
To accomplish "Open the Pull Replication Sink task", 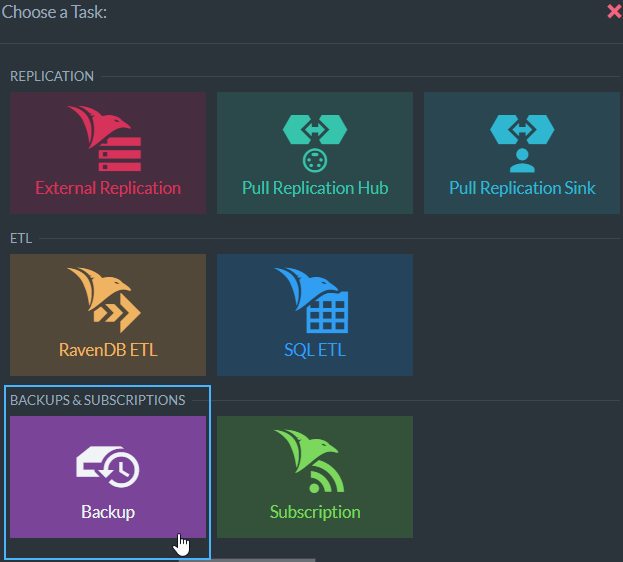I will click(522, 153).
